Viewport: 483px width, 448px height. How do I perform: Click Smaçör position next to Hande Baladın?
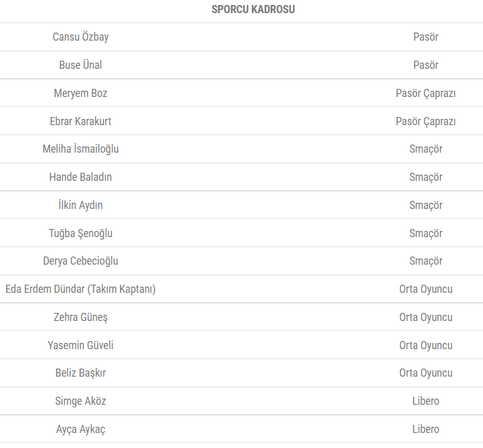[425, 177]
